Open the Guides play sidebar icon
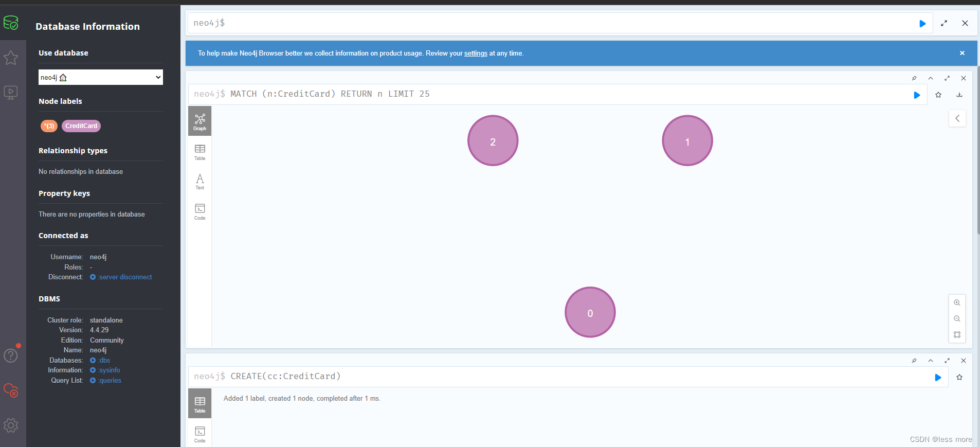 [11, 92]
